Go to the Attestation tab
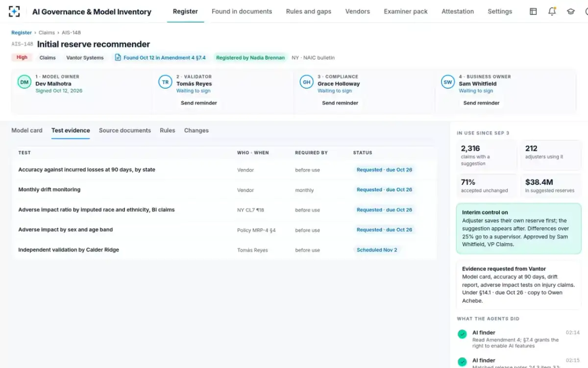588x368 pixels. click(458, 11)
